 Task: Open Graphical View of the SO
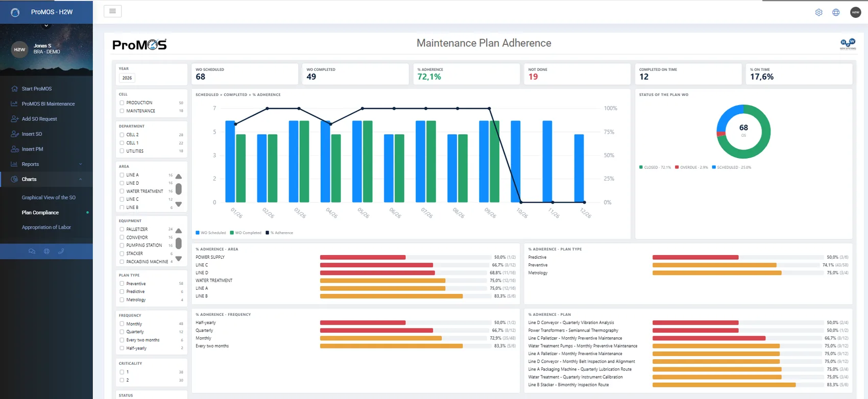click(x=49, y=197)
